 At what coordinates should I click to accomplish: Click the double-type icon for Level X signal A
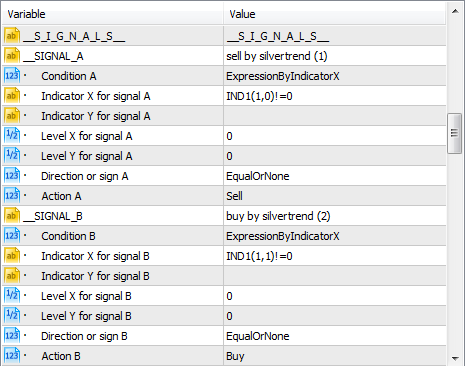click(12, 136)
